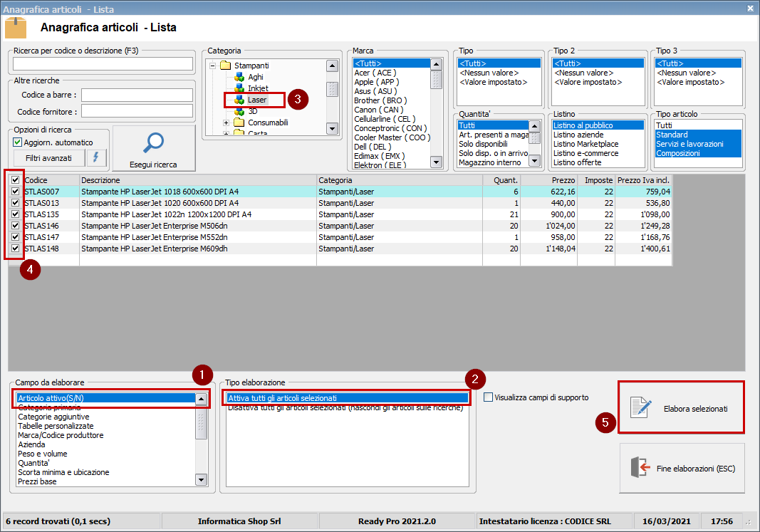Select Disattiva tutti gli articoli selezionati option
This screenshot has height=532, width=760.
pyautogui.click(x=347, y=408)
